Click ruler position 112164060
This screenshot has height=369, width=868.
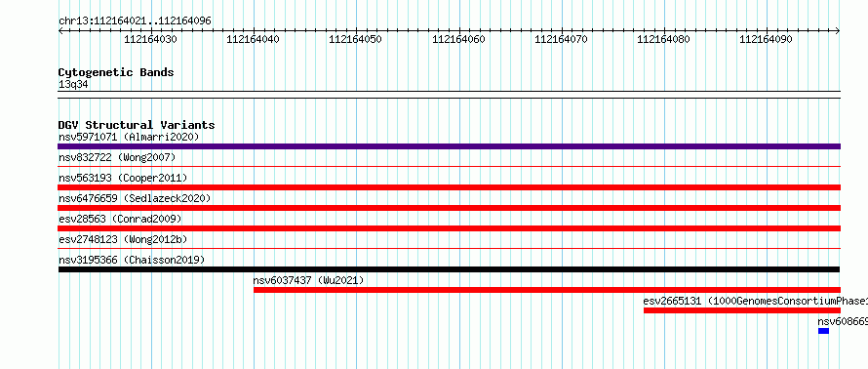458,39
